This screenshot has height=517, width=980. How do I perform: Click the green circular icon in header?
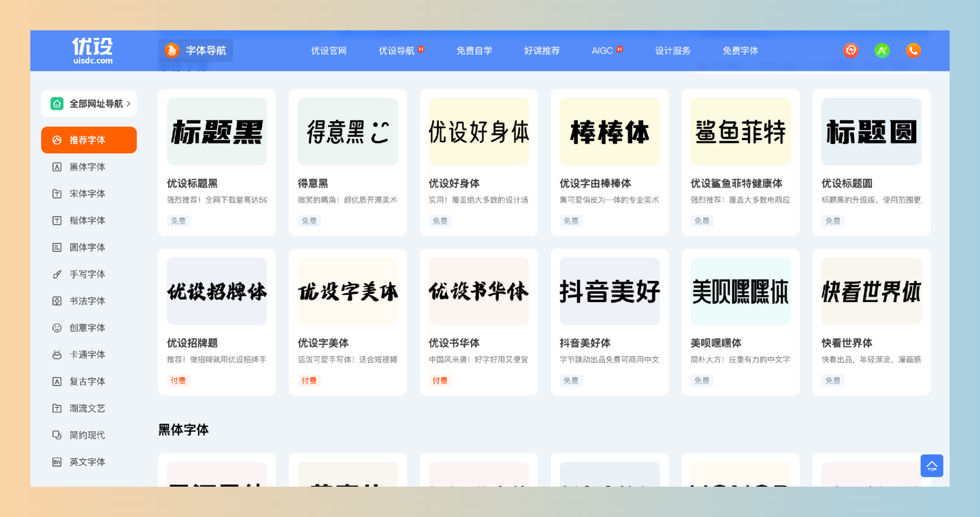882,50
